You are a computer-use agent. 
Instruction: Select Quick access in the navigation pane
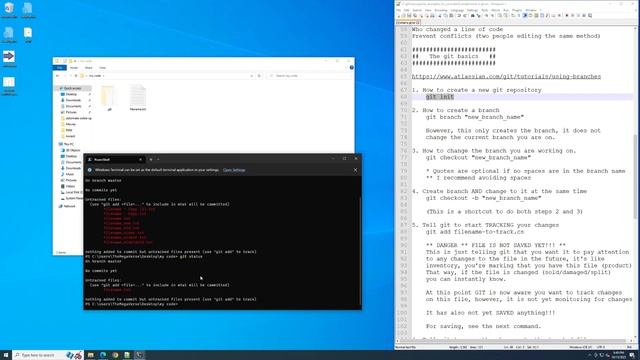pyautogui.click(x=72, y=88)
